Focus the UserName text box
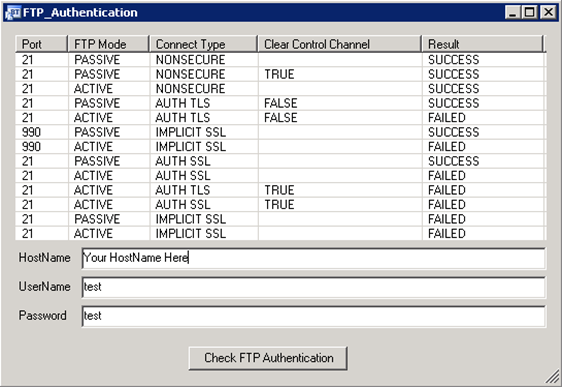 coord(314,287)
